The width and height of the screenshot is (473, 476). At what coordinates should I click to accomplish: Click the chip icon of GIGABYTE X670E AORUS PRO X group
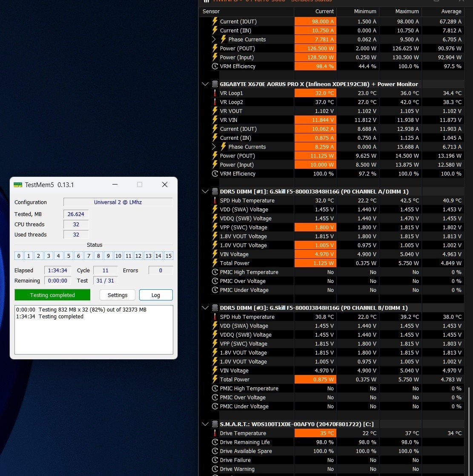coord(215,84)
